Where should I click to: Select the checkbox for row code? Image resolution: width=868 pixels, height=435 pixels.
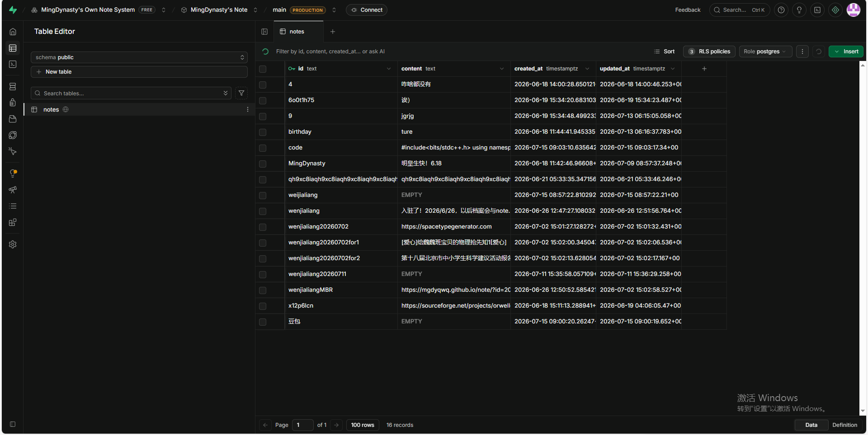[x=263, y=148]
